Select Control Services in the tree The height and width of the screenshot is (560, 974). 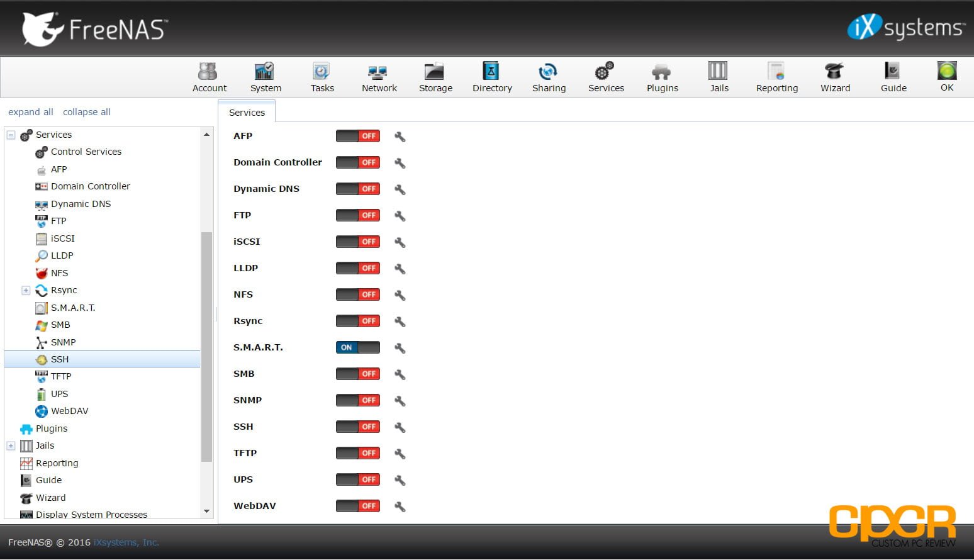tap(86, 152)
